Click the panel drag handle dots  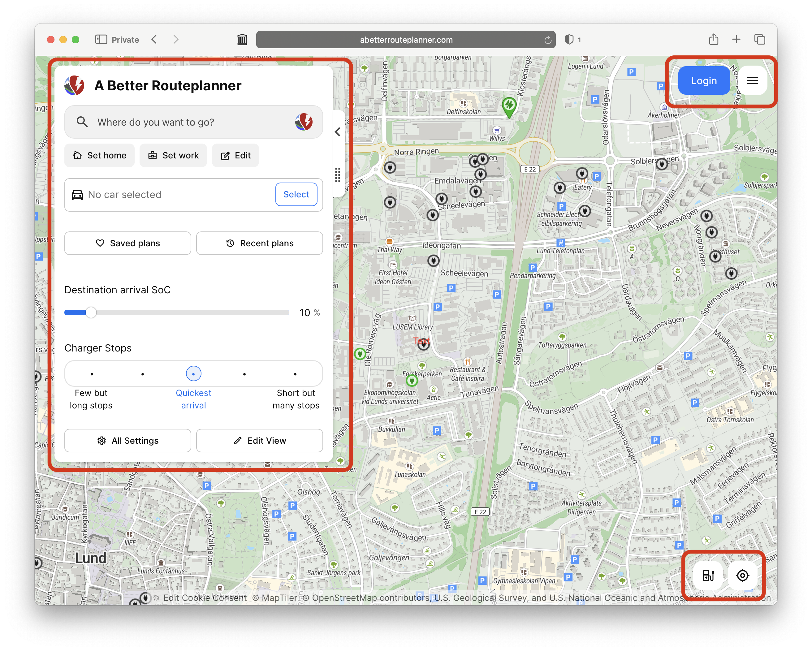tap(337, 175)
